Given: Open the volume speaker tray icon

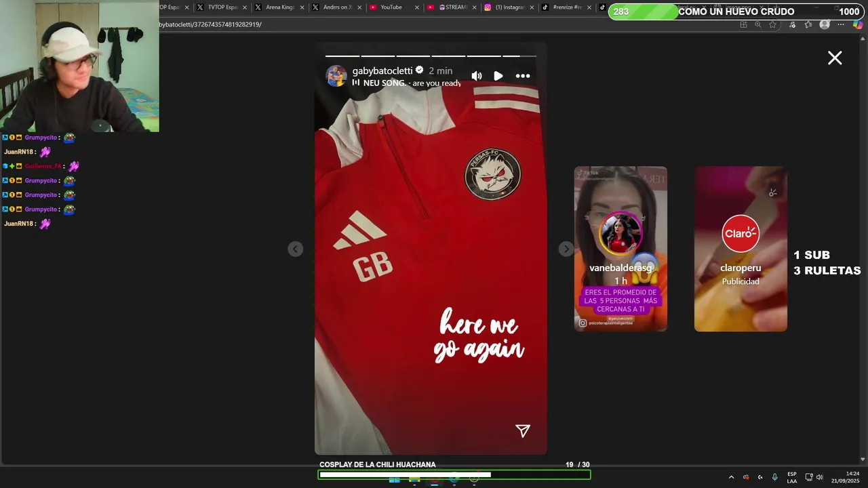Looking at the screenshot, I should point(819,477).
